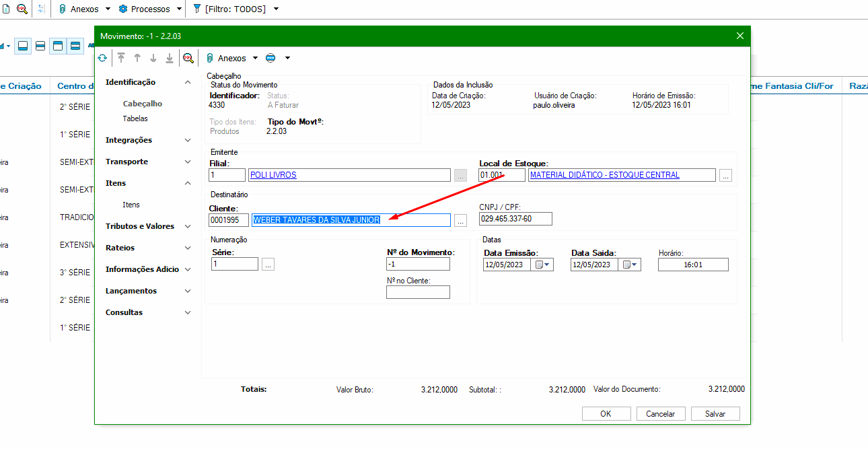Go to last record arrow icon
Viewport: 868px width, 449px height.
(x=170, y=59)
